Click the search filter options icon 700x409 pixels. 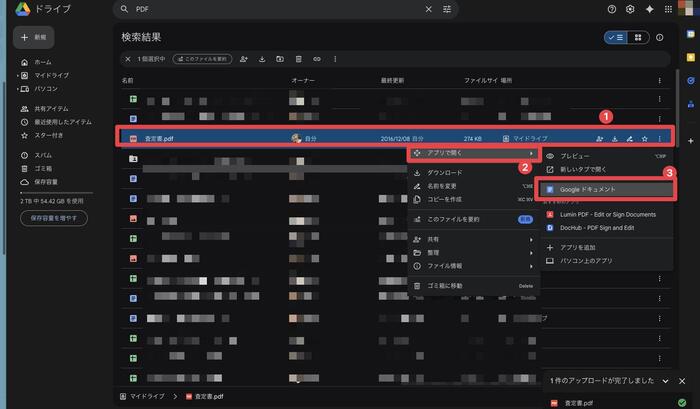(446, 9)
